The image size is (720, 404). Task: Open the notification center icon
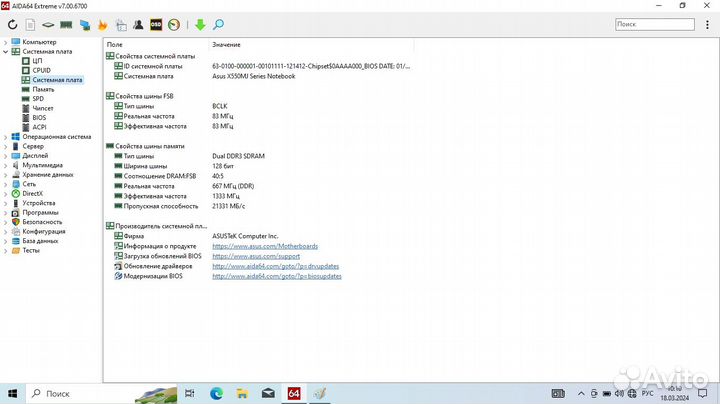point(703,393)
